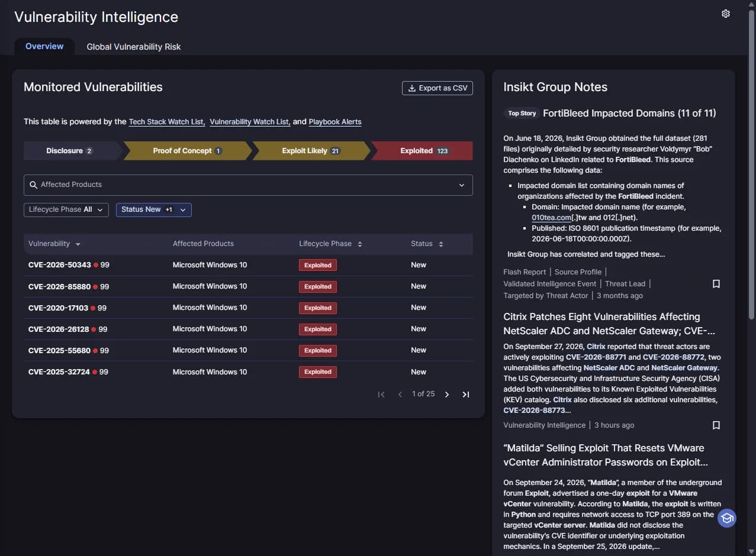The image size is (756, 556).
Task: Switch to the Overview tab
Action: coord(44,46)
